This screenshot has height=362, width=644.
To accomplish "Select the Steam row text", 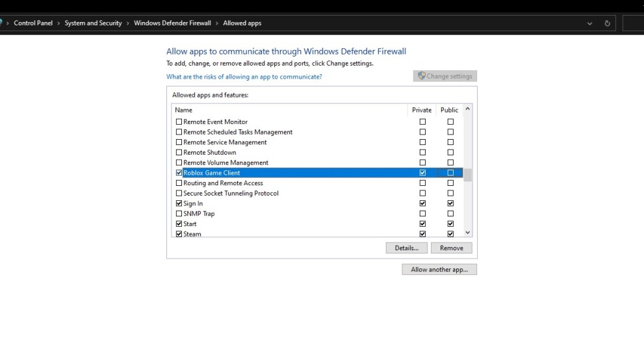I will [192, 234].
